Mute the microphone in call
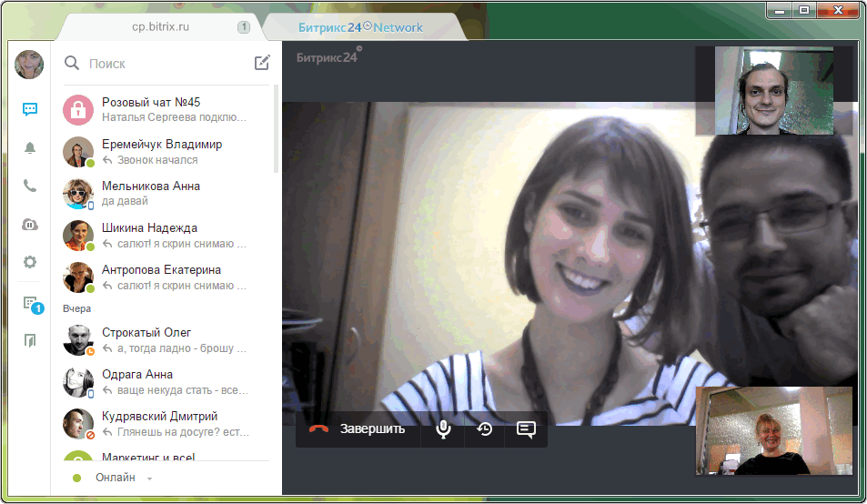The height and width of the screenshot is (504, 867). click(x=443, y=428)
